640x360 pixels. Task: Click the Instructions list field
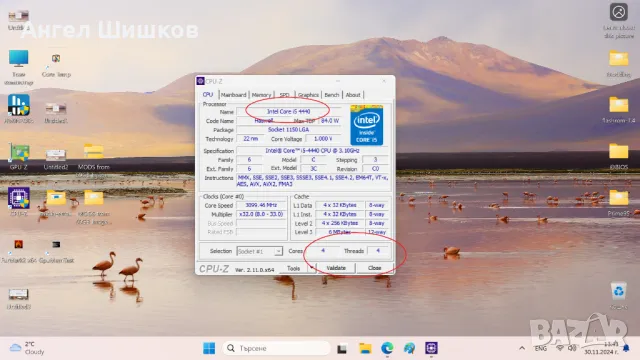tap(313, 181)
